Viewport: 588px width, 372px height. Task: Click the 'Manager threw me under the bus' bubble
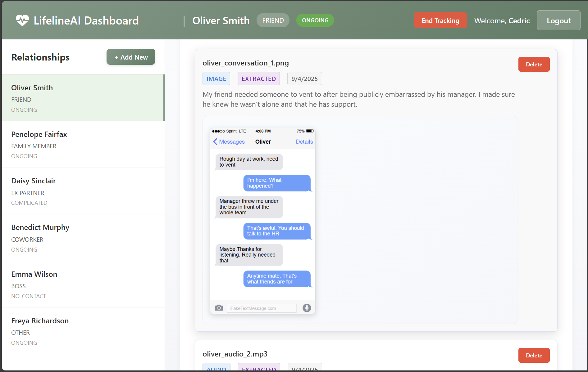249,207
